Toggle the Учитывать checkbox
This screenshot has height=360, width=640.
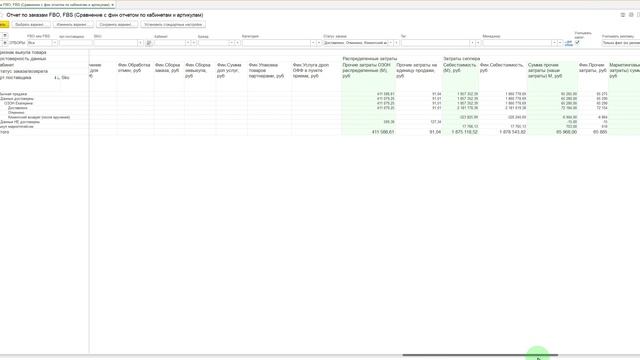[x=577, y=42]
